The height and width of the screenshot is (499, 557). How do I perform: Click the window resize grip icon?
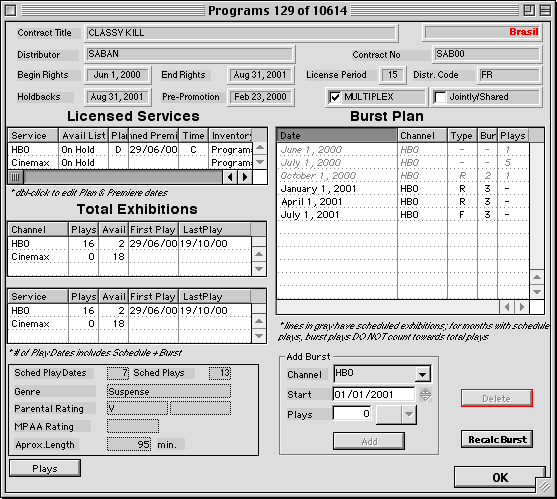click(545, 486)
